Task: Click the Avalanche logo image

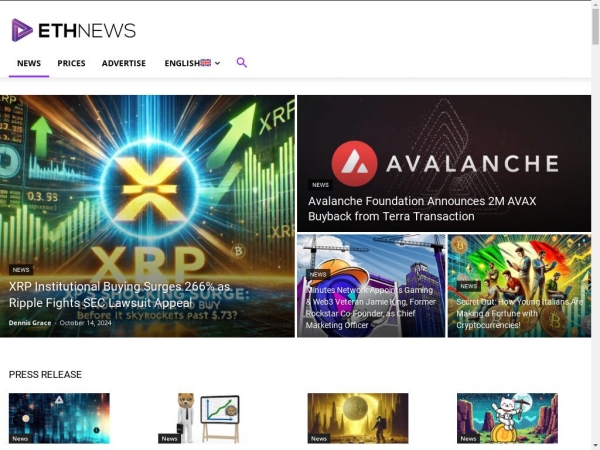Action: point(444,163)
